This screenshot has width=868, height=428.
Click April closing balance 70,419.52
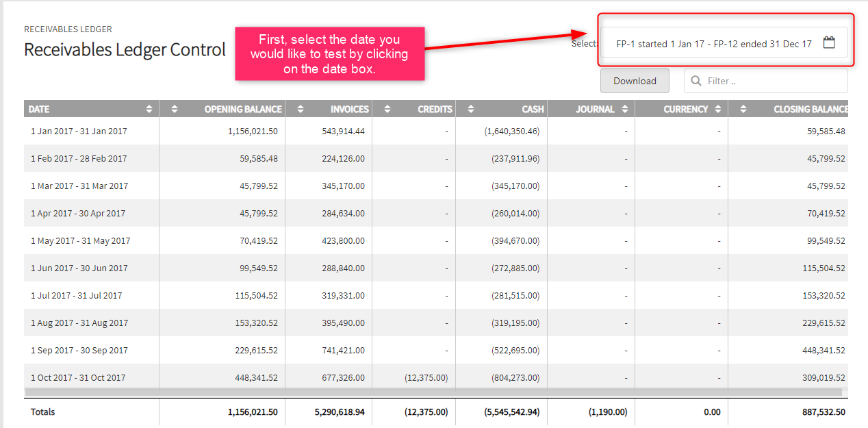tap(826, 213)
